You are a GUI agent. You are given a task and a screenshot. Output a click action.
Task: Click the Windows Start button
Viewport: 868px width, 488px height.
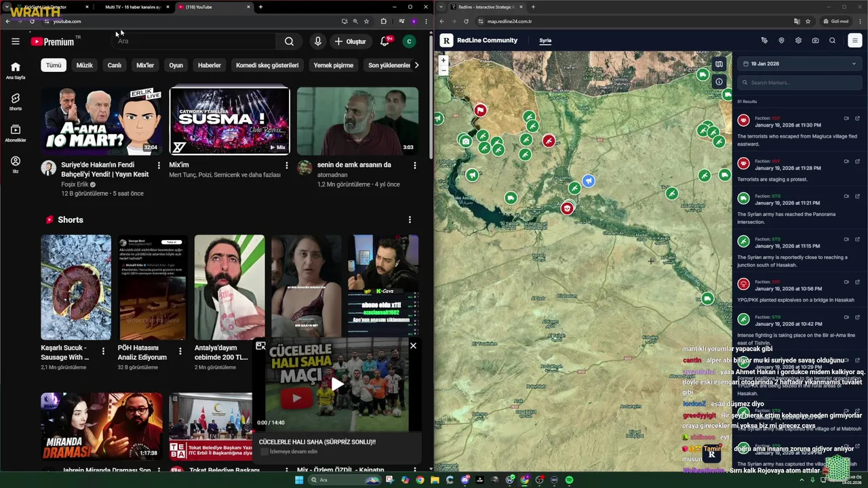coord(299,480)
